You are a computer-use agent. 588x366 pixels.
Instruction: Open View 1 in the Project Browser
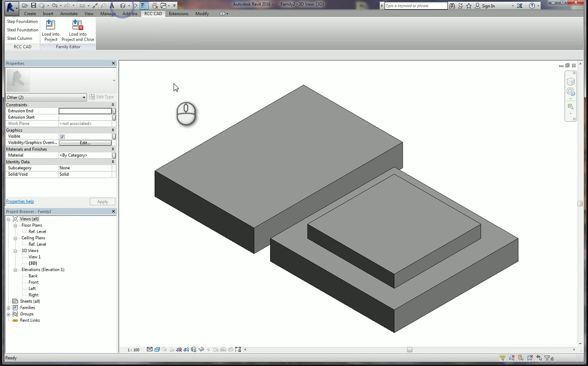point(34,257)
